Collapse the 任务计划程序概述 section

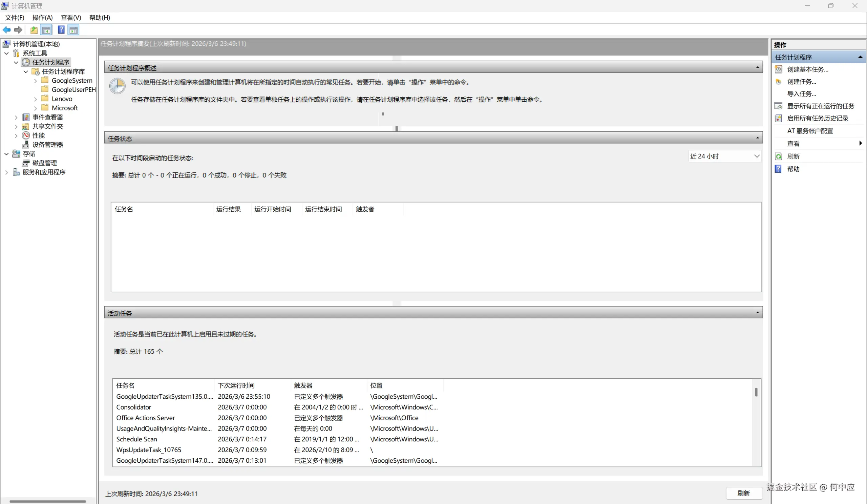coord(757,67)
